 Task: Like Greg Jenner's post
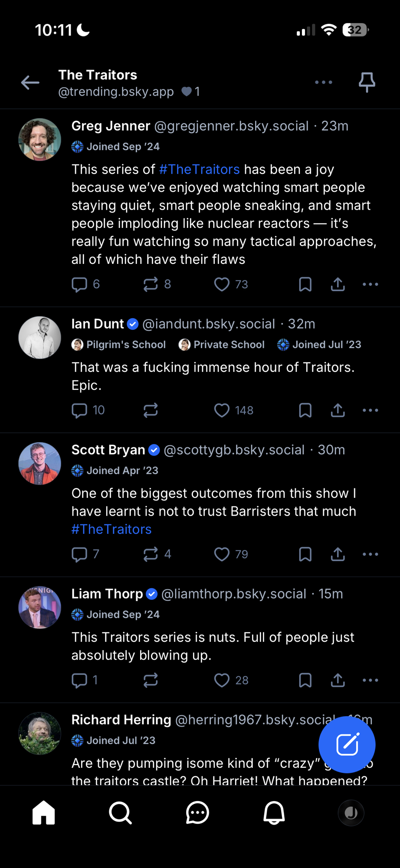tap(222, 284)
